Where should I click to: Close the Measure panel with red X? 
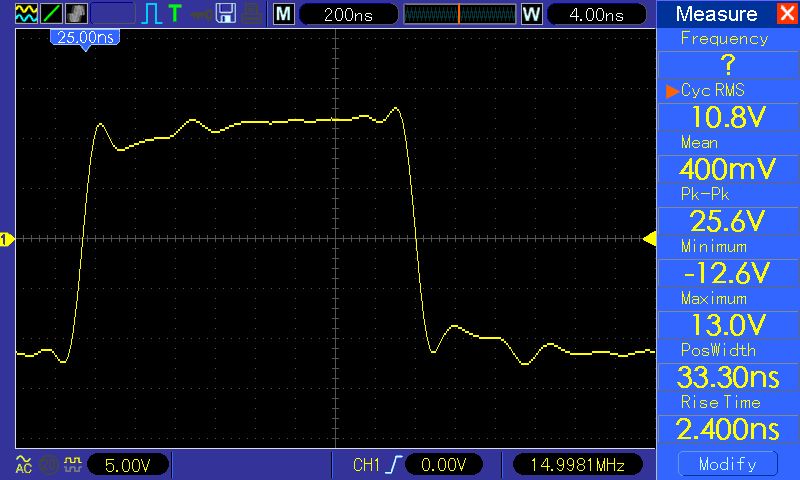(x=787, y=13)
